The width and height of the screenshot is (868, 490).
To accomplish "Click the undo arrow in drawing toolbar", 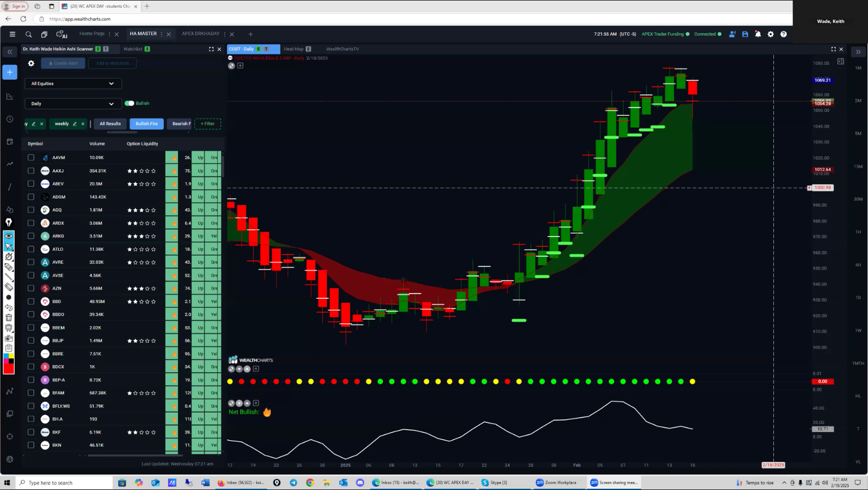I will pyautogui.click(x=9, y=308).
